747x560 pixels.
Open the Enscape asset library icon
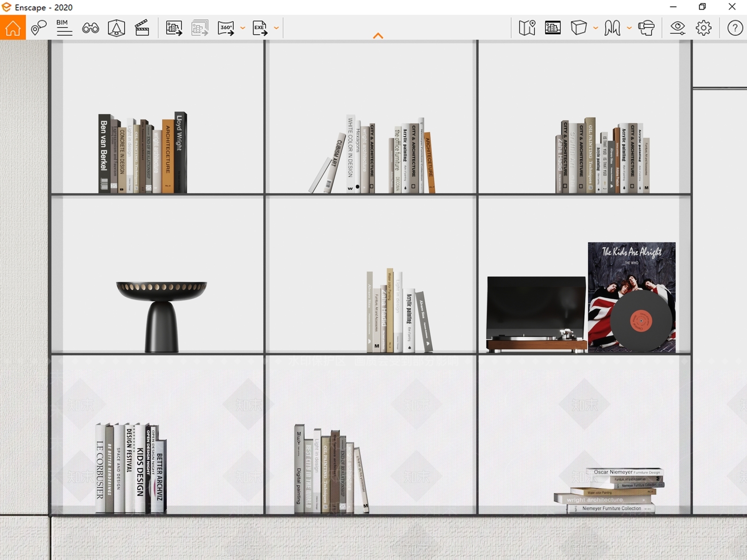click(x=116, y=28)
